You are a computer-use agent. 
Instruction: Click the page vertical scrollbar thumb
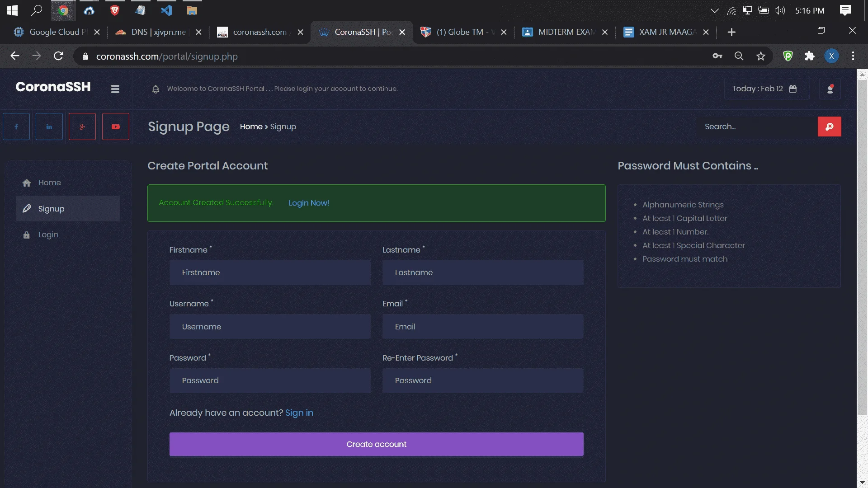(862, 248)
